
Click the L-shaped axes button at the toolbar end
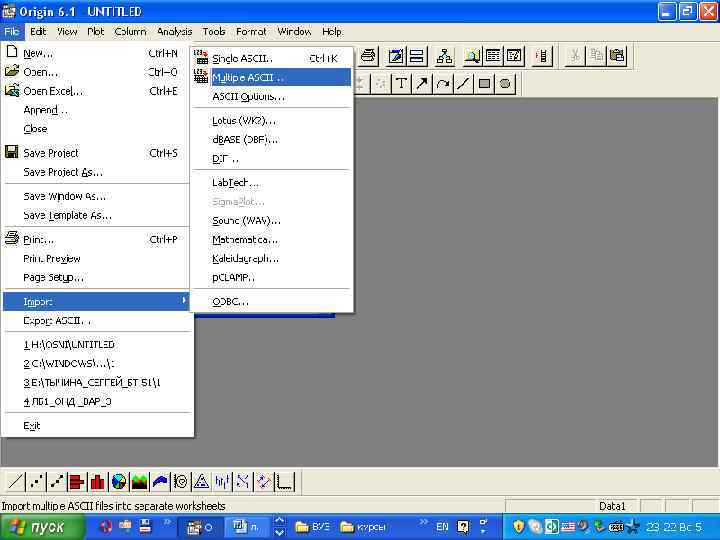coord(285,482)
